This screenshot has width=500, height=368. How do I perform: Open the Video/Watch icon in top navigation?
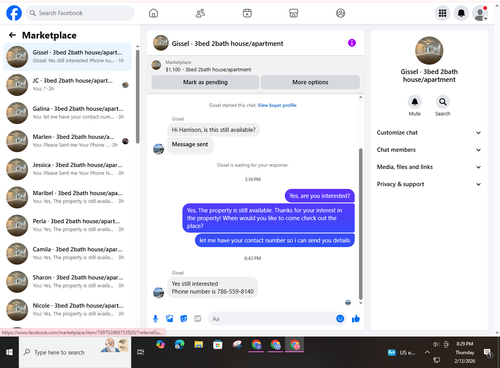tap(247, 13)
